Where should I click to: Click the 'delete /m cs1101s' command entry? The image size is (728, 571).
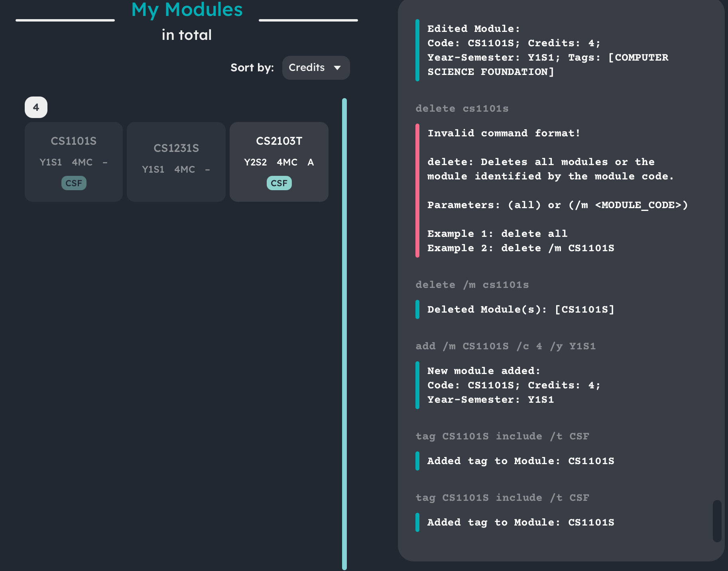click(472, 285)
